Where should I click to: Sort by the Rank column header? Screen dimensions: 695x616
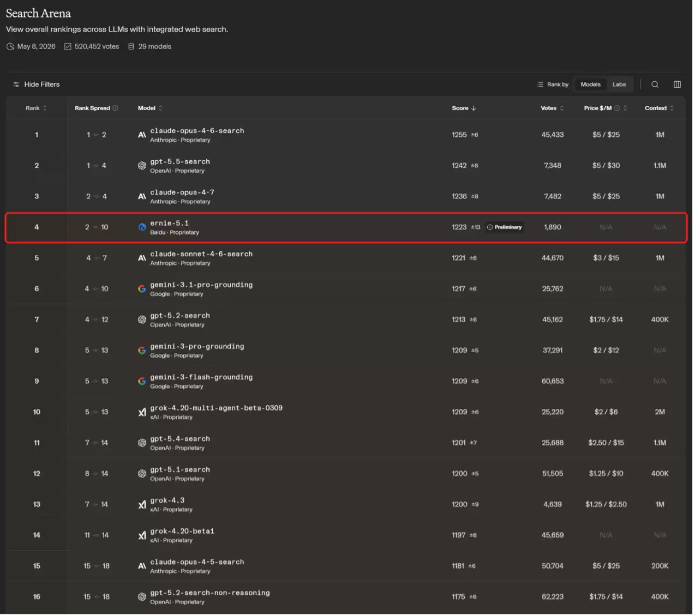click(x=37, y=108)
